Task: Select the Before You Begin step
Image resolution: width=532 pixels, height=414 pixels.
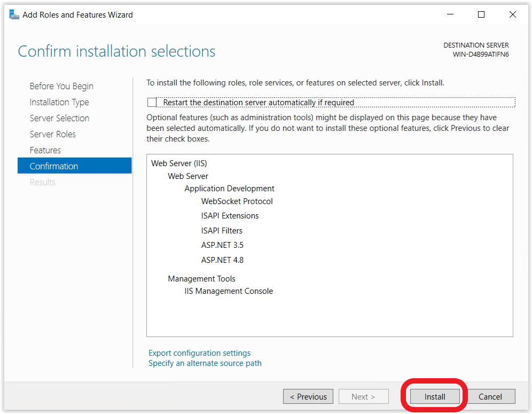Action: click(61, 86)
